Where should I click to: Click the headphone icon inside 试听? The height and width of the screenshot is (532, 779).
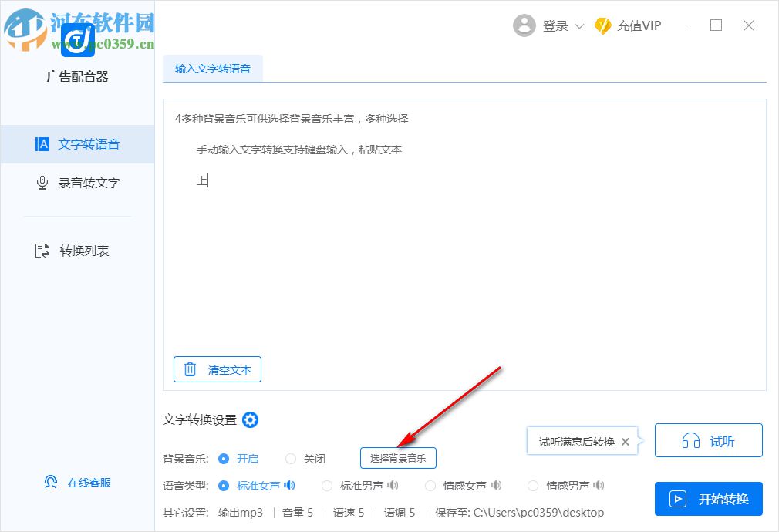coord(693,440)
